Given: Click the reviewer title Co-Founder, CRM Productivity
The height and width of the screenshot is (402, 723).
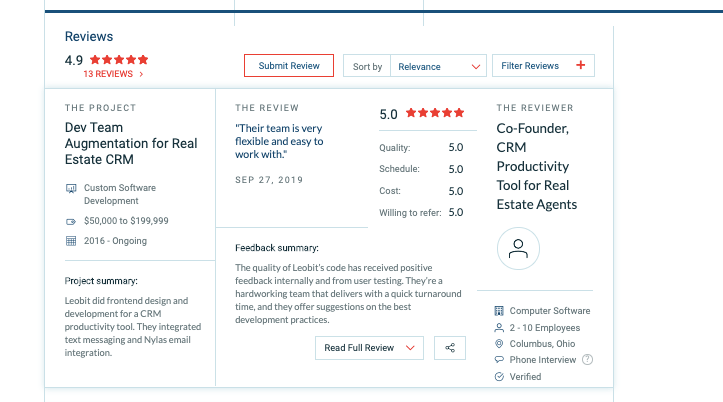Looking at the screenshot, I should [x=537, y=166].
